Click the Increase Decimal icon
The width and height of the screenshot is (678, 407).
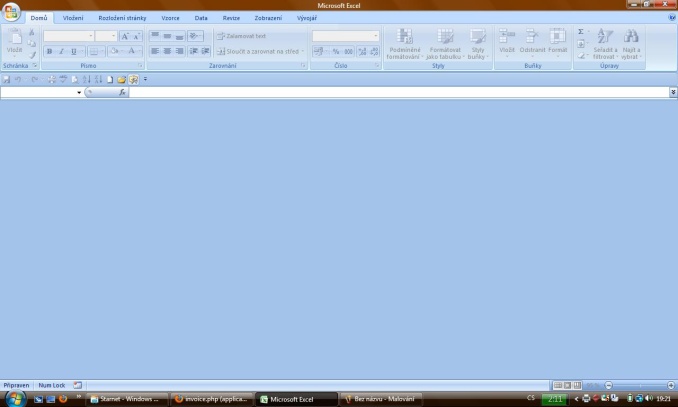coord(362,51)
